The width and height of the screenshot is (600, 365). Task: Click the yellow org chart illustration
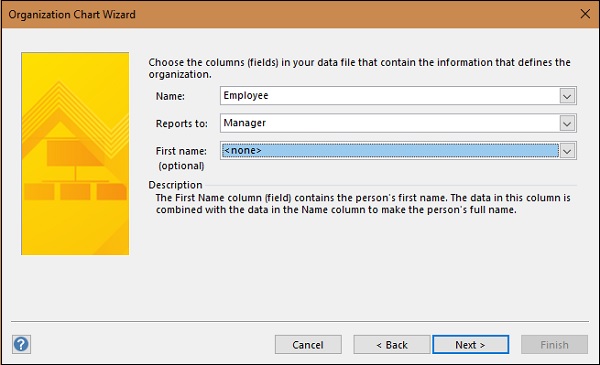click(x=75, y=154)
